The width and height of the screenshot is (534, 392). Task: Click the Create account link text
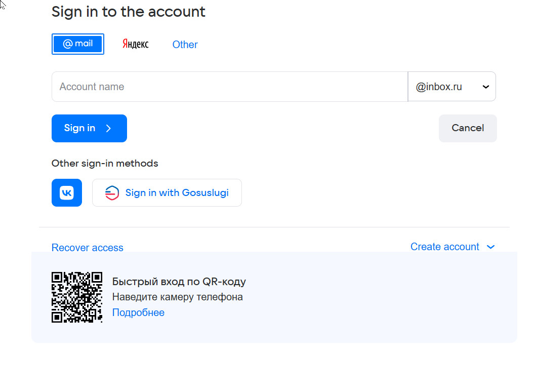tap(444, 247)
